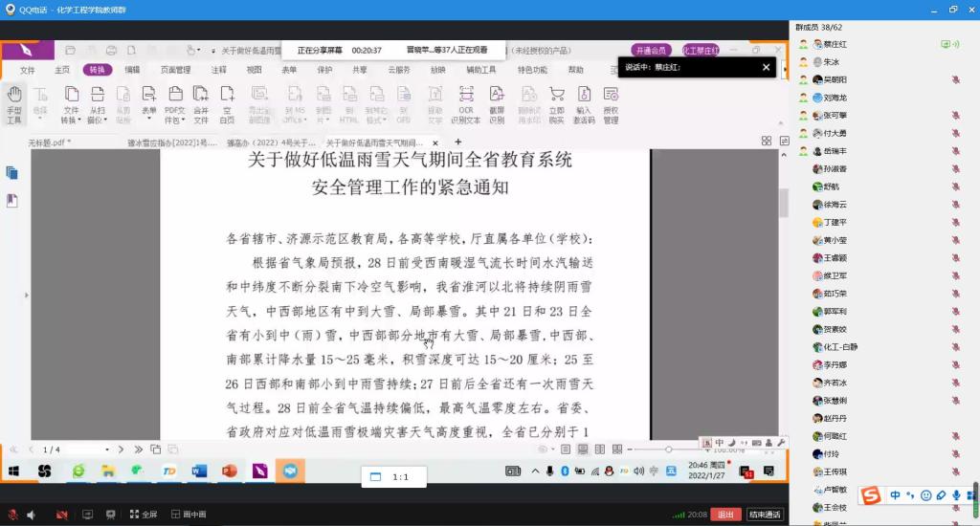Toggle the speaker volume in call bar
980x526 pixels.
tap(31, 515)
